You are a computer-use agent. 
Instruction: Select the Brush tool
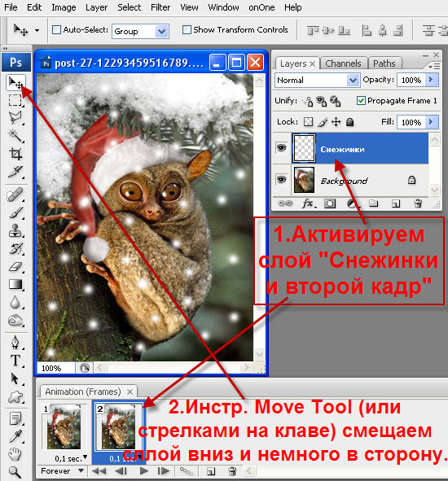pyautogui.click(x=15, y=212)
